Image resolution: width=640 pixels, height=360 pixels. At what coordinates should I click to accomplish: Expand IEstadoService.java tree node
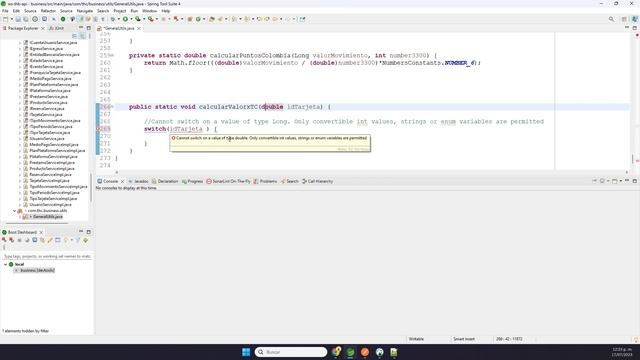coord(20,60)
